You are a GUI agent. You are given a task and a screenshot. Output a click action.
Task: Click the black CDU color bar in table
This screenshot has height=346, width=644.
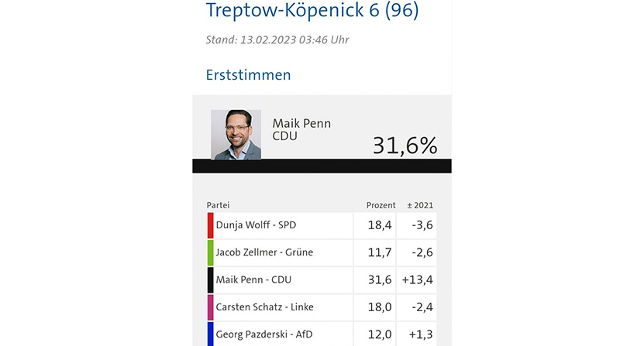point(210,280)
